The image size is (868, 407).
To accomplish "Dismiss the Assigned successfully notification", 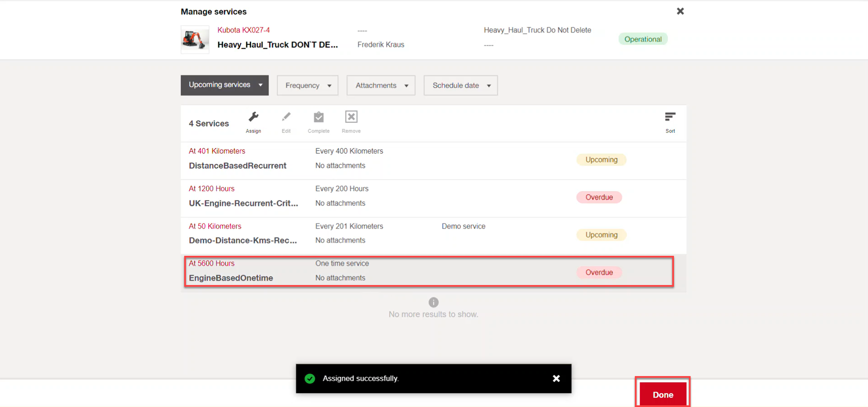I will coord(556,378).
